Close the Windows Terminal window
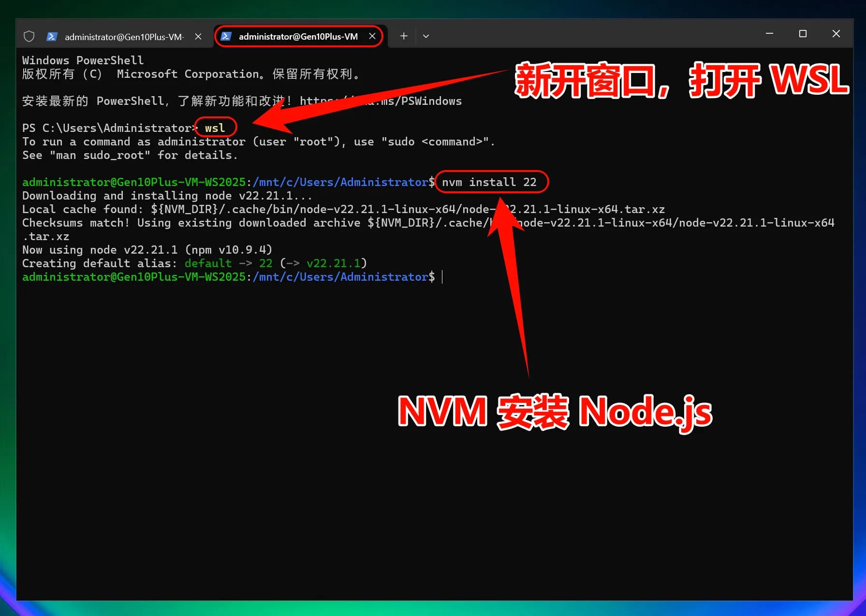The image size is (866, 616). click(836, 33)
